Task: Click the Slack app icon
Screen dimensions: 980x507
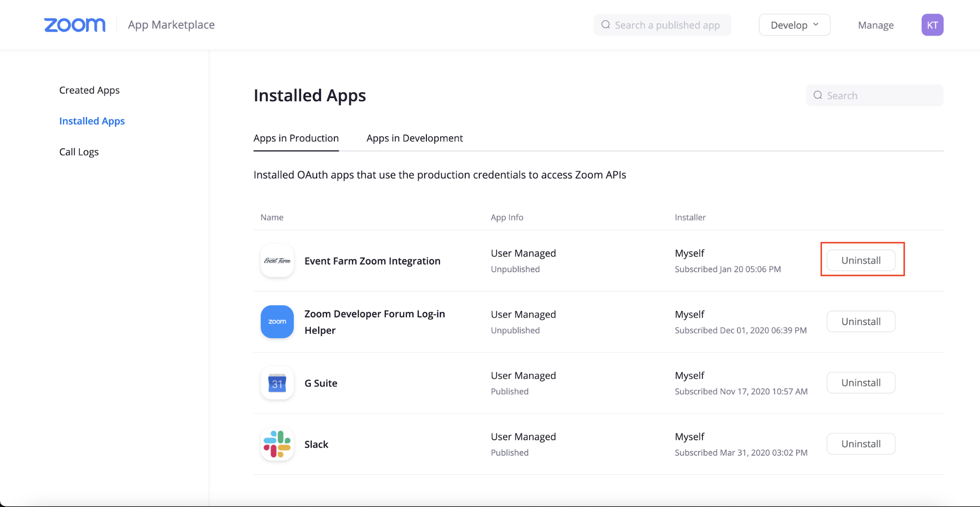Action: (x=277, y=444)
